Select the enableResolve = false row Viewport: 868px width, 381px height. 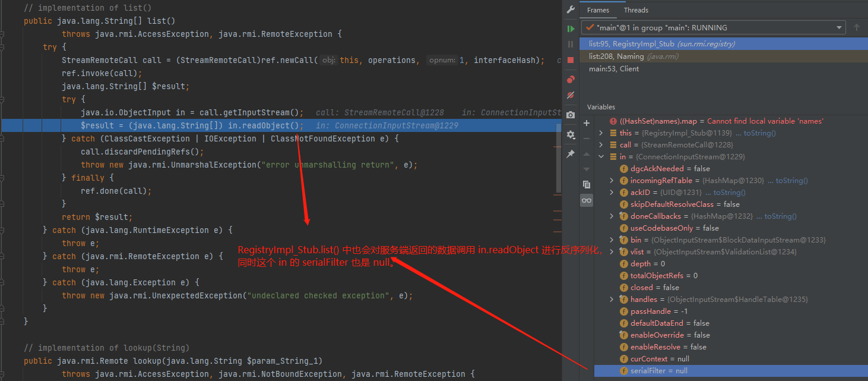point(731,347)
